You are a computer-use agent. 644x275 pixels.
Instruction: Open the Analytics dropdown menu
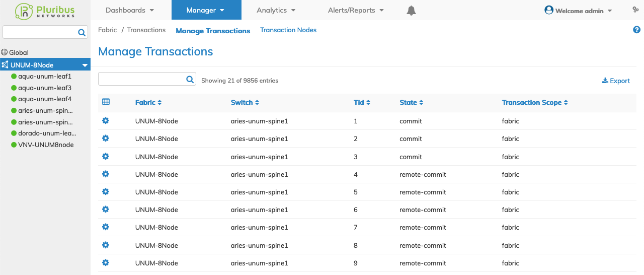pos(276,10)
